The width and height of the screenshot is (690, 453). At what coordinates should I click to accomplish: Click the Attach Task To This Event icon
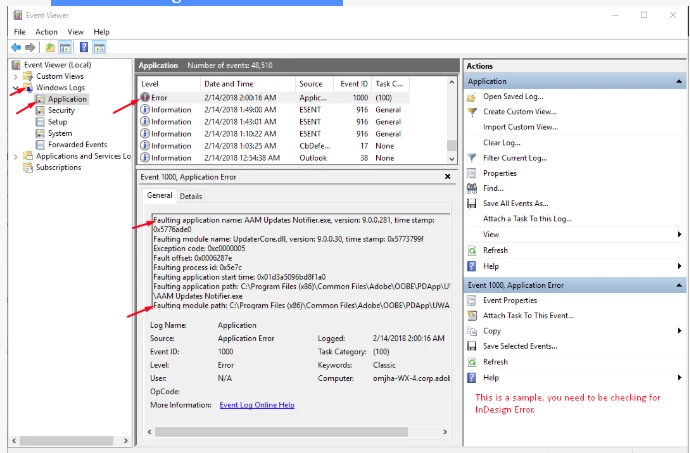(472, 316)
